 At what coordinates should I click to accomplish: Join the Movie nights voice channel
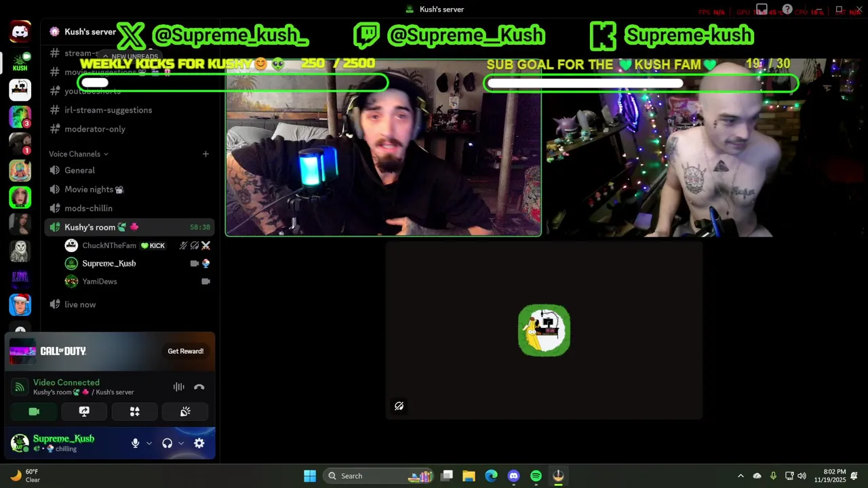94,189
